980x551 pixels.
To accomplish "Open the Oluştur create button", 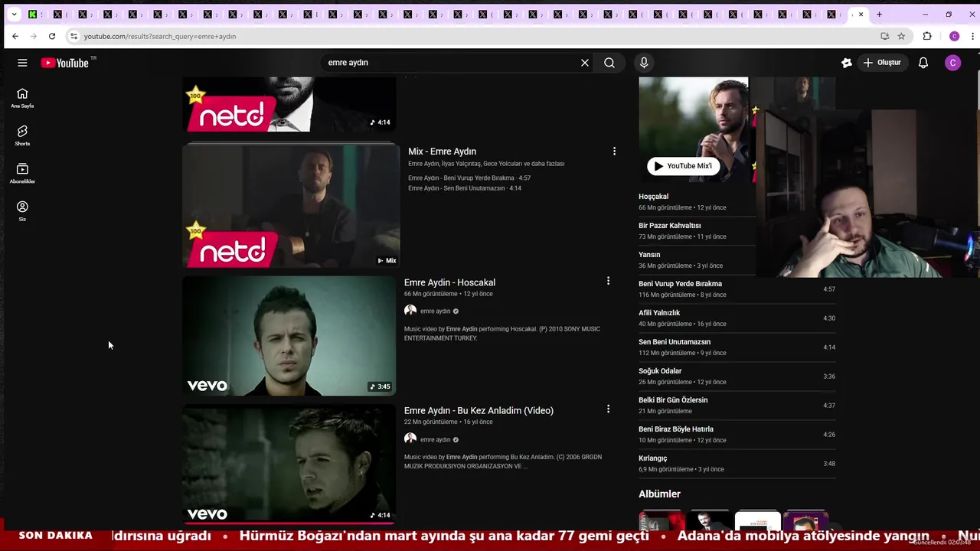I will pos(883,63).
